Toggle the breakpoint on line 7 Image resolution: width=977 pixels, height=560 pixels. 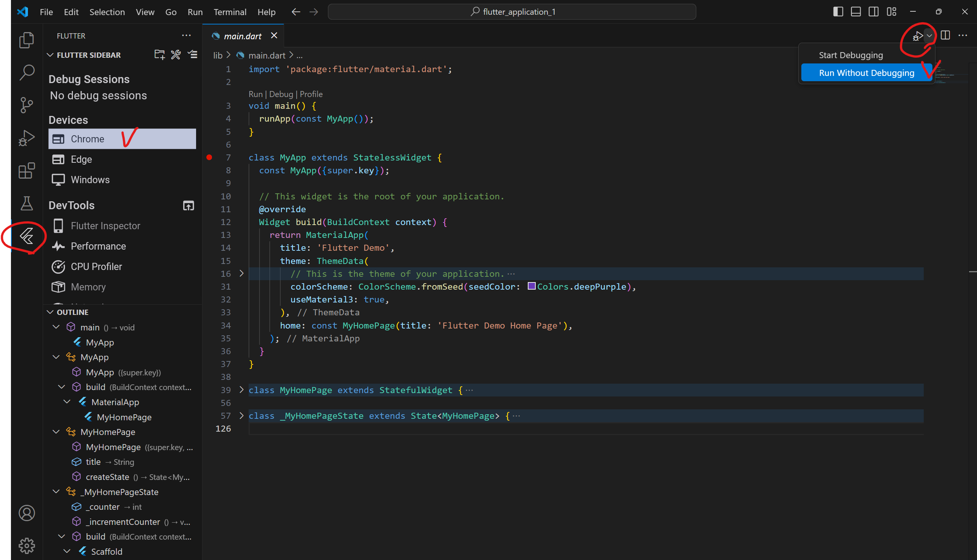(209, 157)
